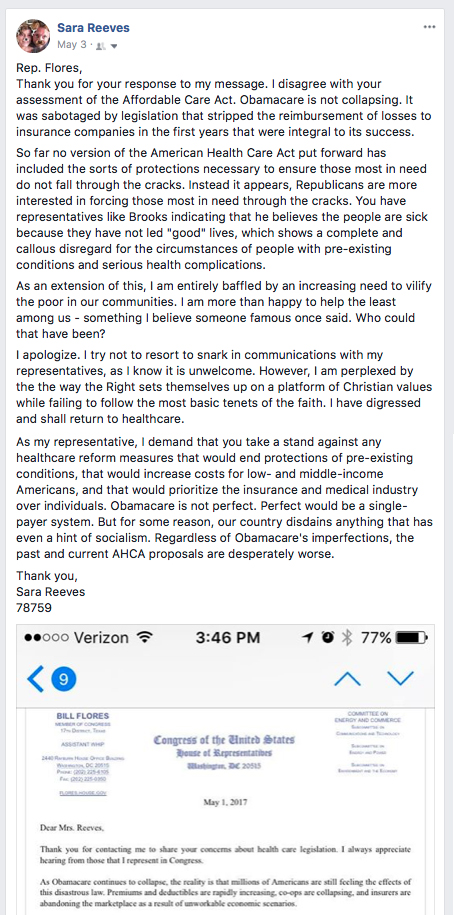Viewport: 454px width, 915px height.
Task: Tap the Bluetooth status icon
Action: click(x=347, y=637)
